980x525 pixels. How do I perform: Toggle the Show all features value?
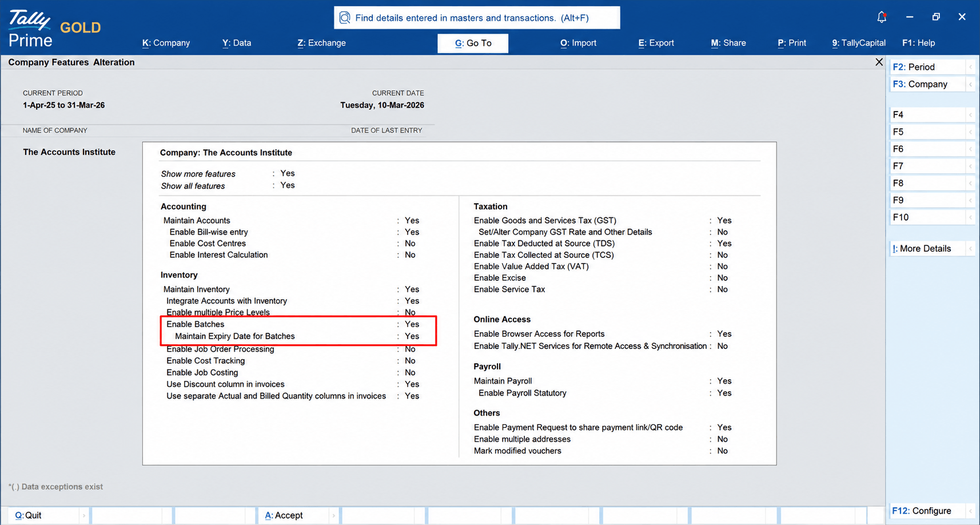click(x=288, y=185)
